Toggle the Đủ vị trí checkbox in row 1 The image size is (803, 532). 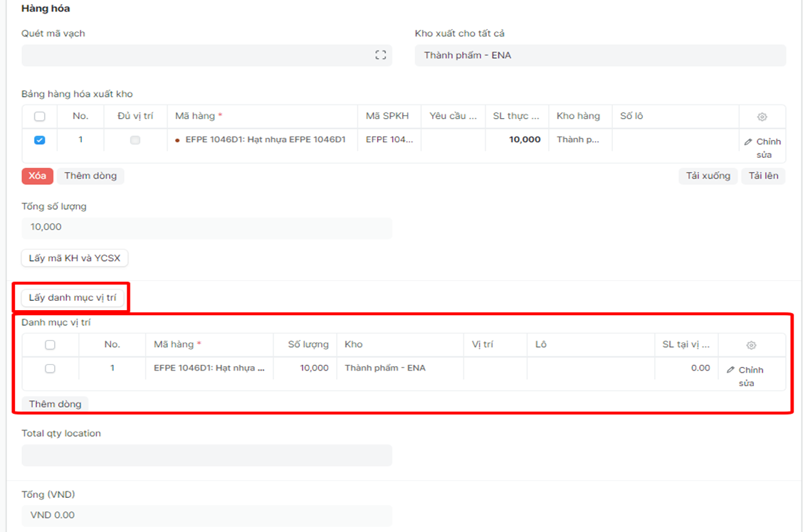point(135,140)
